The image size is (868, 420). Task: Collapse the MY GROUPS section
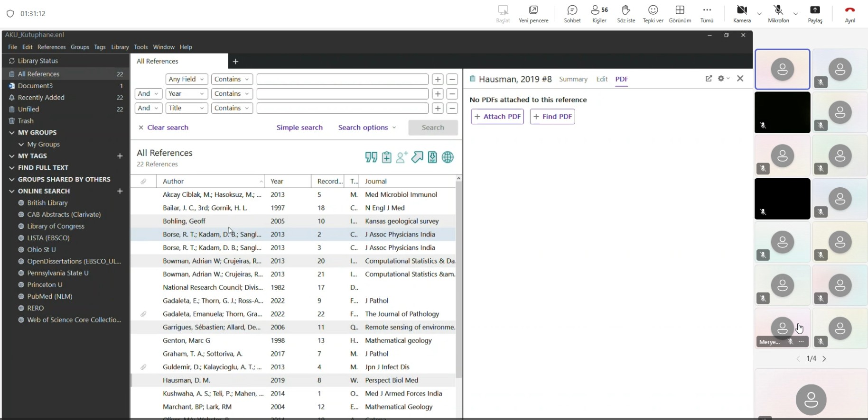pyautogui.click(x=12, y=133)
